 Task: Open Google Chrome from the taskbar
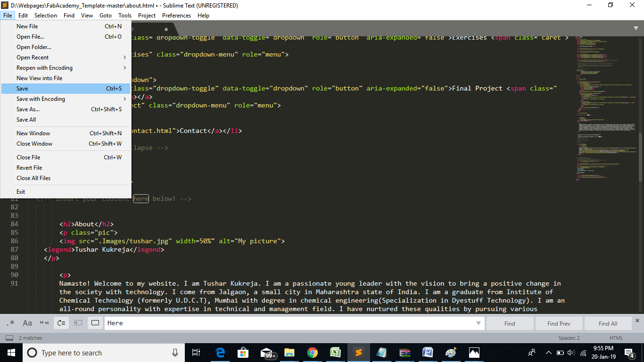[x=312, y=353]
